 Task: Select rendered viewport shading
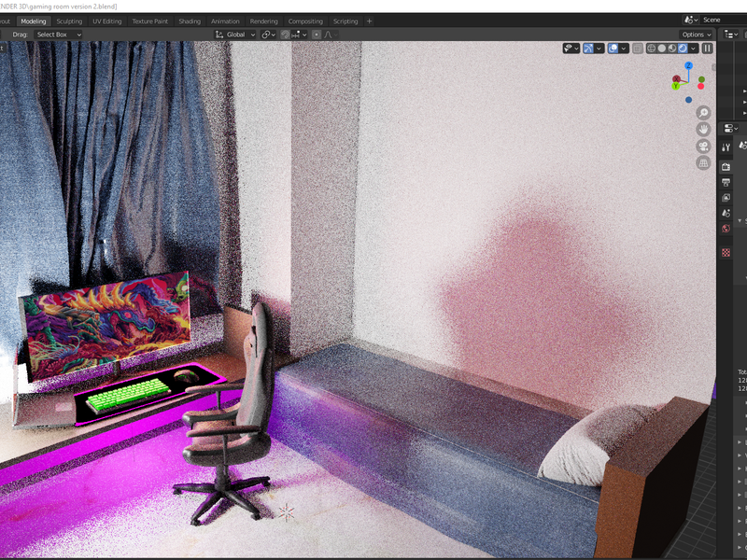(683, 49)
